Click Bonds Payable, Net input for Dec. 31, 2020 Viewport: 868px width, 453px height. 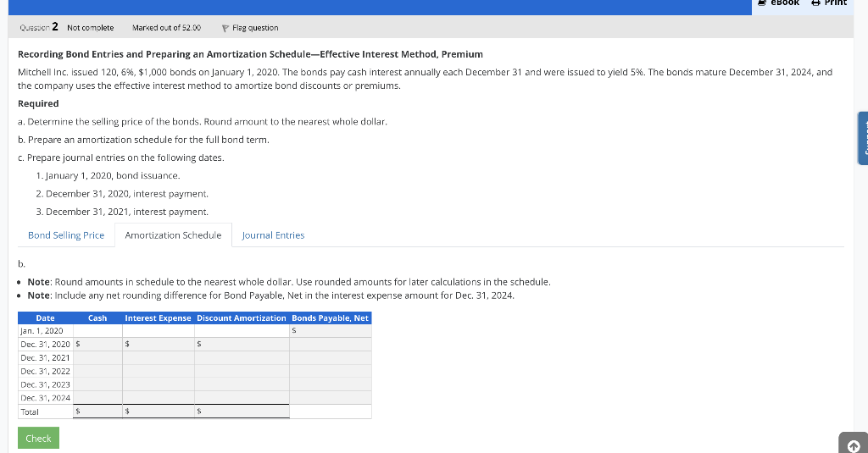(330, 344)
